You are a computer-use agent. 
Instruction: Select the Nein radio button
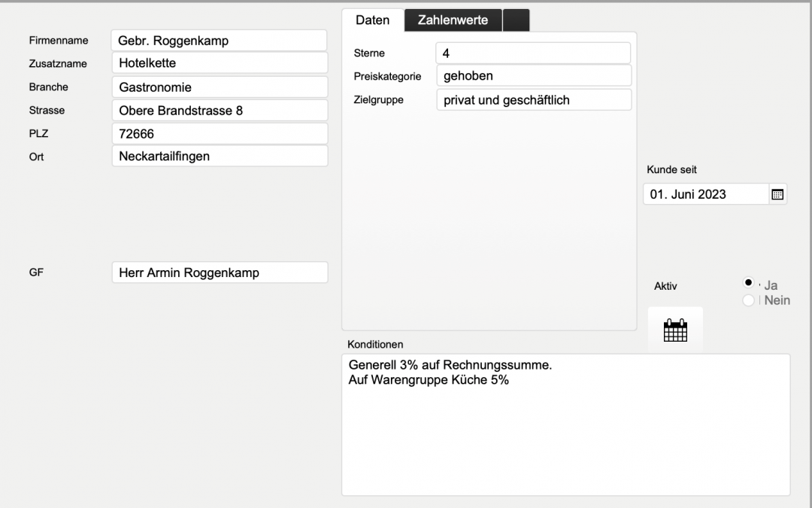click(748, 300)
